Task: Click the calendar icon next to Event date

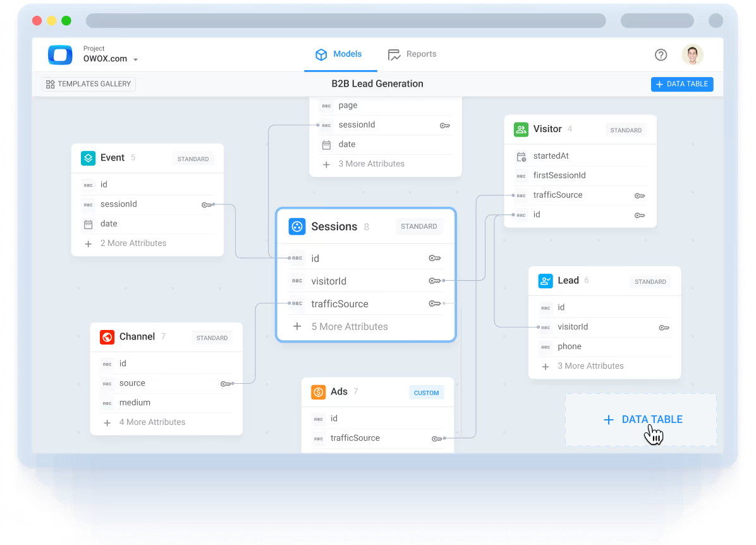Action: pyautogui.click(x=88, y=224)
